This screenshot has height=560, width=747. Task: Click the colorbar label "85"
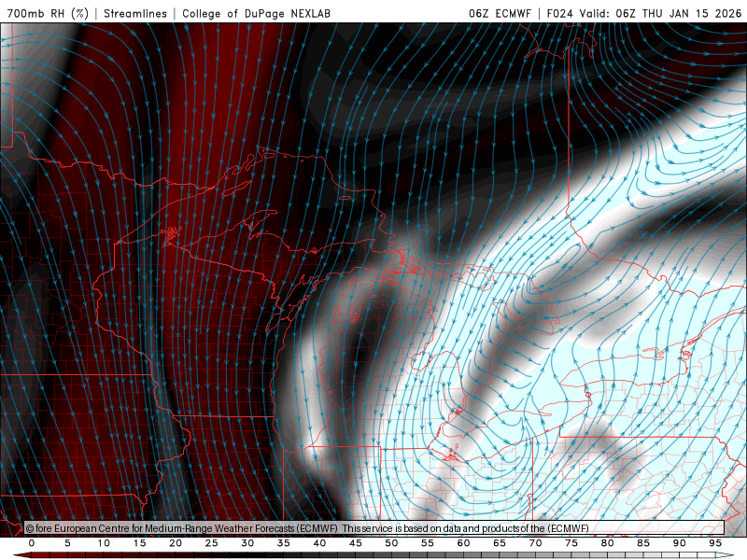[x=643, y=543]
